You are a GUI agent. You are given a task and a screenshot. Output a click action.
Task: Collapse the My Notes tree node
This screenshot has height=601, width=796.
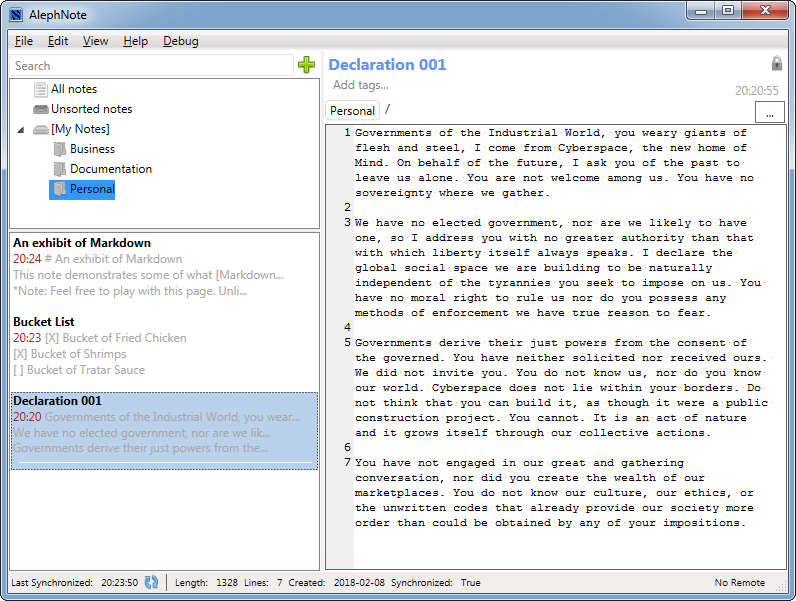point(22,130)
